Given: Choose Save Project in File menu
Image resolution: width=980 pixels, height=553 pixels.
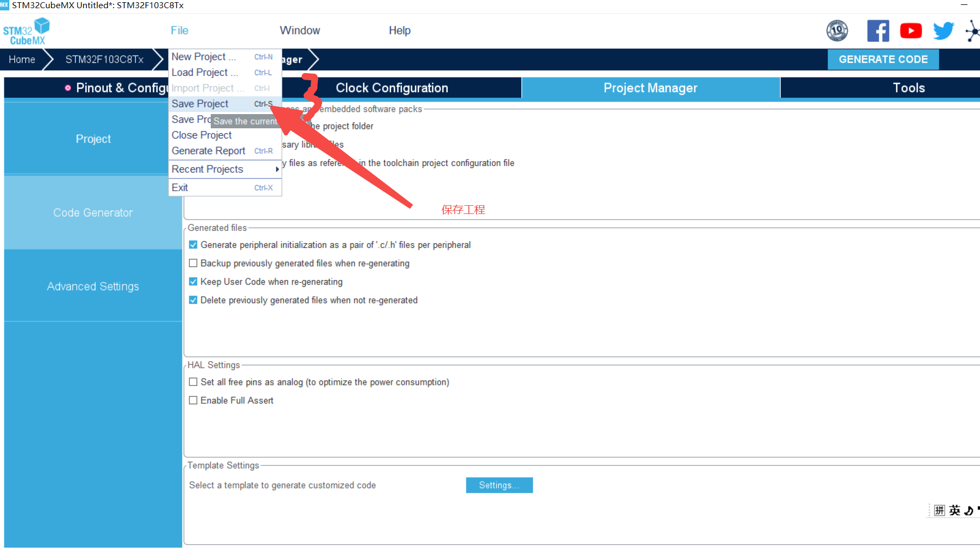Looking at the screenshot, I should coord(225,104).
